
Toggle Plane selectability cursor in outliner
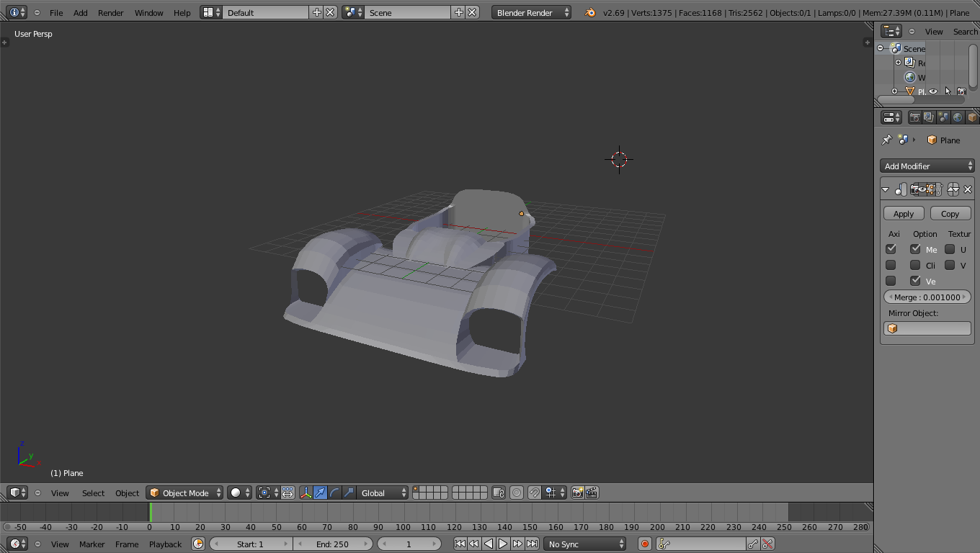948,91
